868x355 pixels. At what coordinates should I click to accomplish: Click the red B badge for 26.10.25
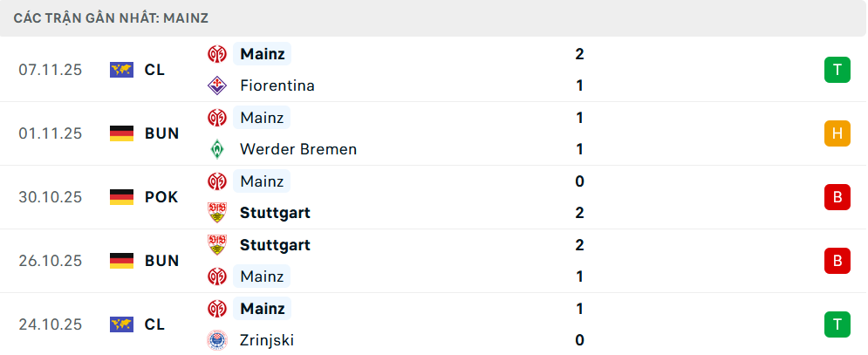click(x=837, y=261)
